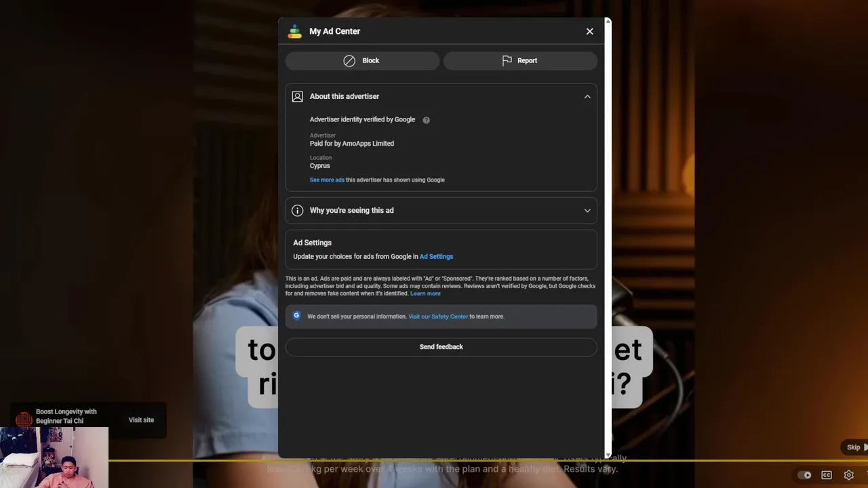
Task: Visit our Safety Center link
Action: pyautogui.click(x=438, y=317)
